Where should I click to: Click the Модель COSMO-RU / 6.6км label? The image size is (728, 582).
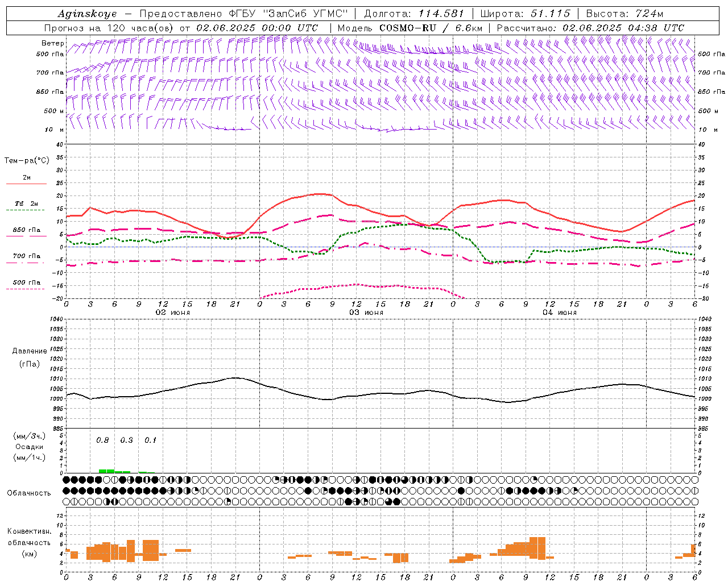click(410, 28)
